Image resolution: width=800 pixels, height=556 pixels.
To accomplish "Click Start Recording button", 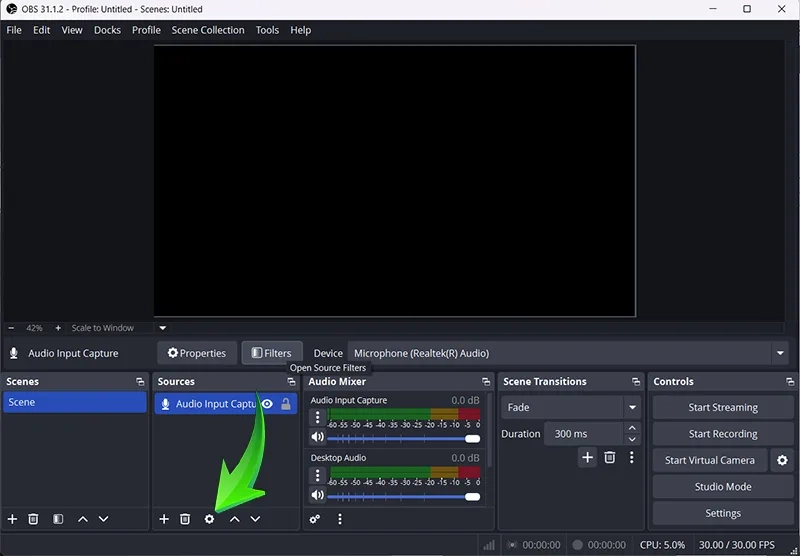I will point(722,434).
